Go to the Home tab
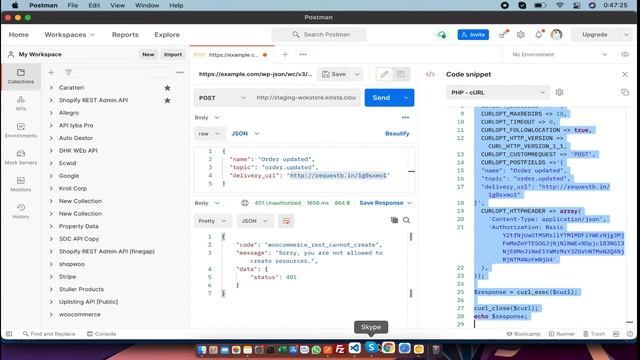The width and height of the screenshot is (640, 360). pos(19,35)
